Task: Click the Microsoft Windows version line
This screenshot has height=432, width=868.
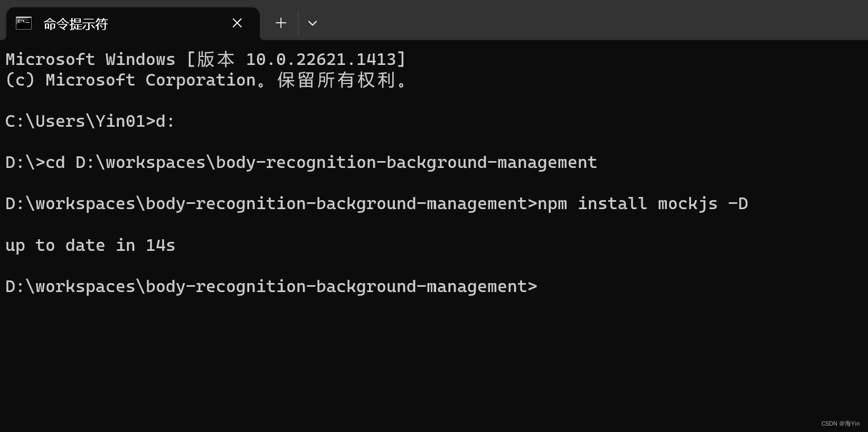Action: (x=205, y=59)
